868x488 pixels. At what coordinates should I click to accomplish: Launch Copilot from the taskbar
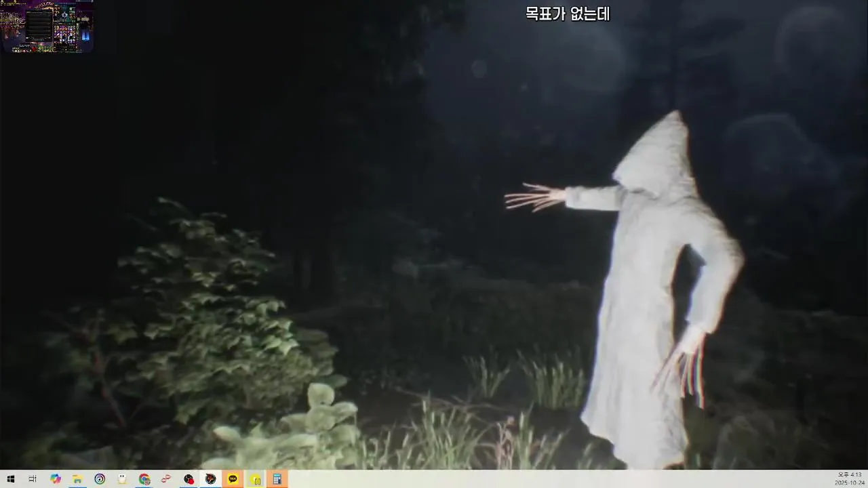click(x=56, y=479)
